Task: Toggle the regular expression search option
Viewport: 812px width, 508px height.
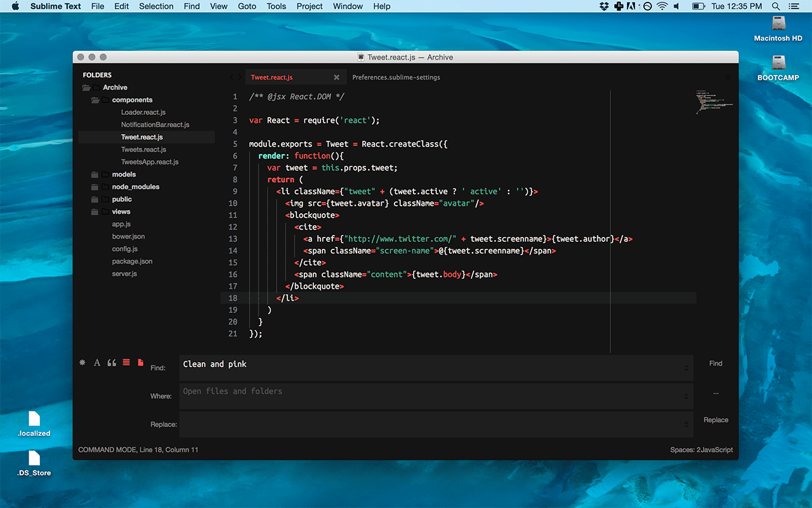Action: click(x=82, y=363)
